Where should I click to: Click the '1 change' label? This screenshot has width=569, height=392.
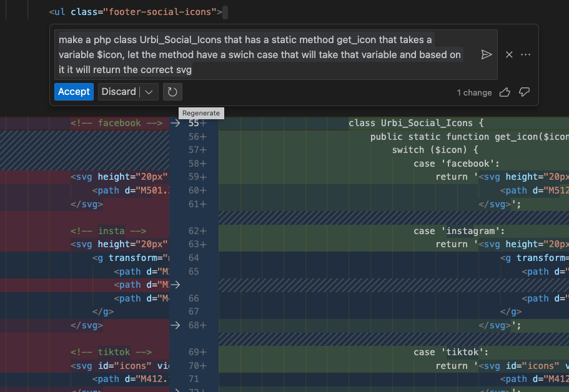click(x=474, y=93)
